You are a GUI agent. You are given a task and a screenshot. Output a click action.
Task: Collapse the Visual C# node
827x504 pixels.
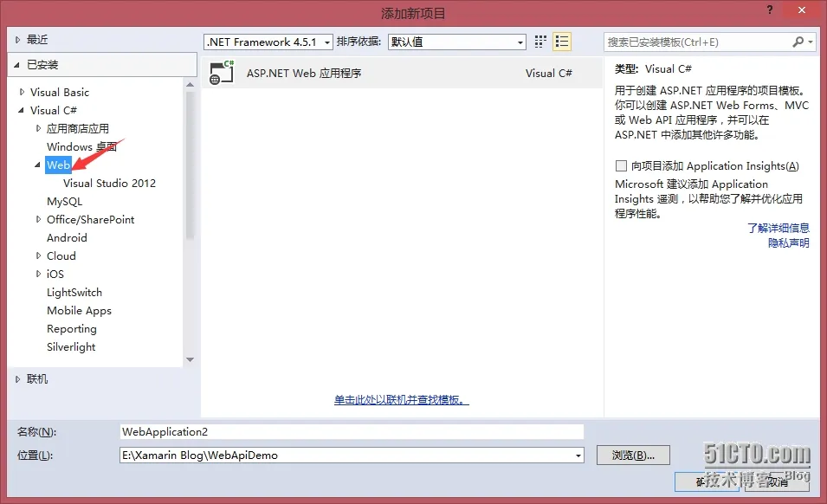(x=21, y=110)
